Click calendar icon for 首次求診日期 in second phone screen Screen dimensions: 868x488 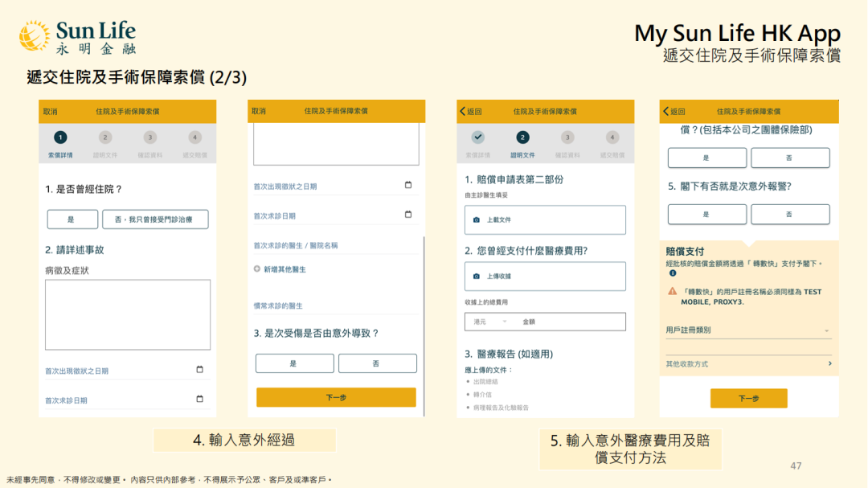408,215
